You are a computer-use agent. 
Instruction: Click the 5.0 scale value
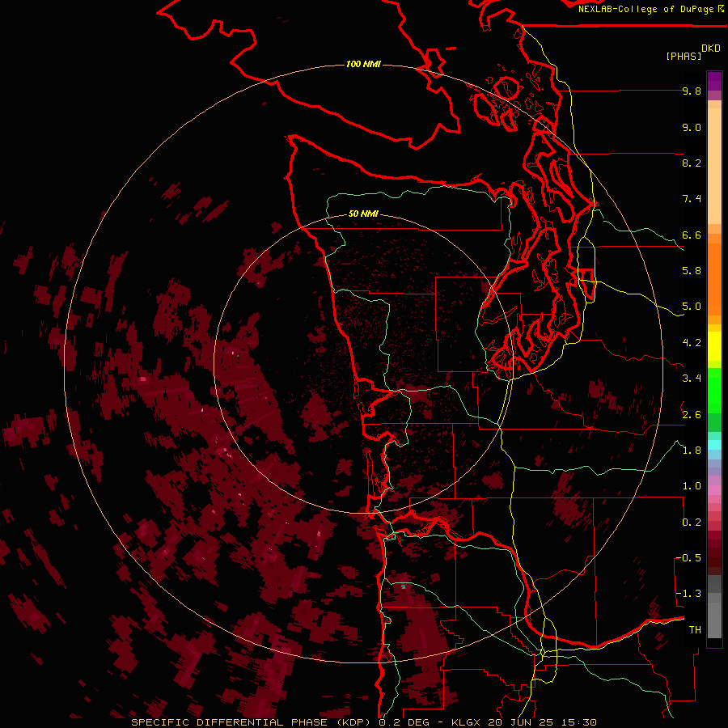(x=692, y=307)
